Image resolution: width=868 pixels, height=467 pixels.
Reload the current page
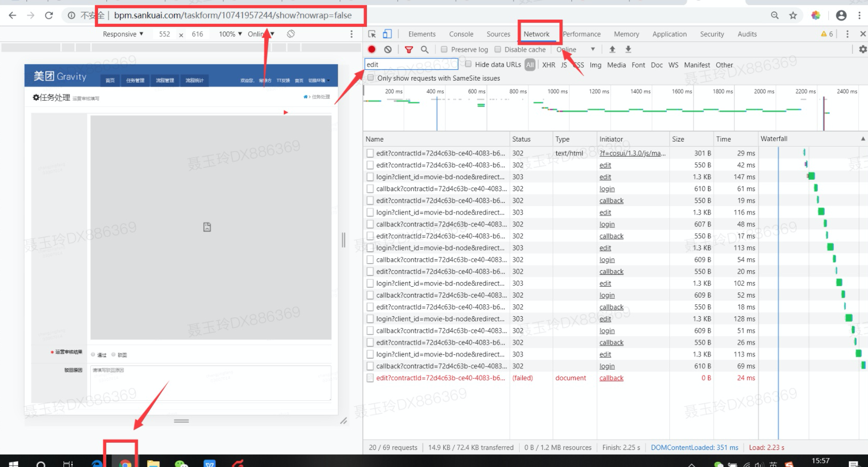point(49,15)
